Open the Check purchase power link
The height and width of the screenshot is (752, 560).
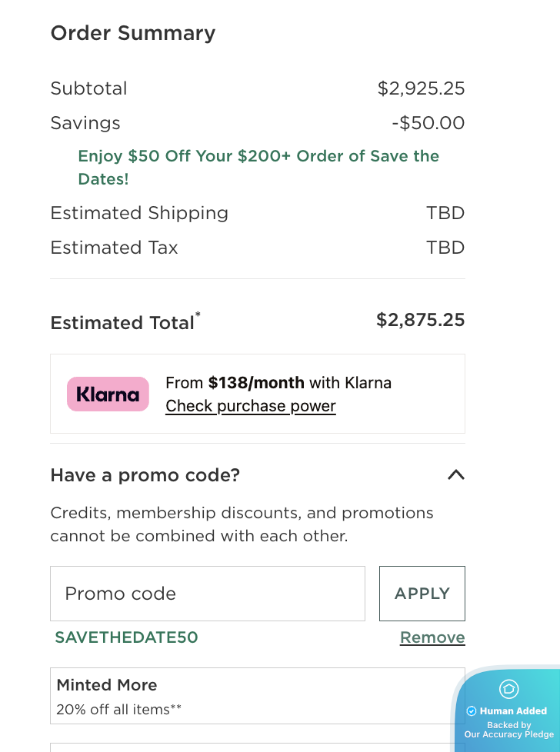pyautogui.click(x=251, y=406)
